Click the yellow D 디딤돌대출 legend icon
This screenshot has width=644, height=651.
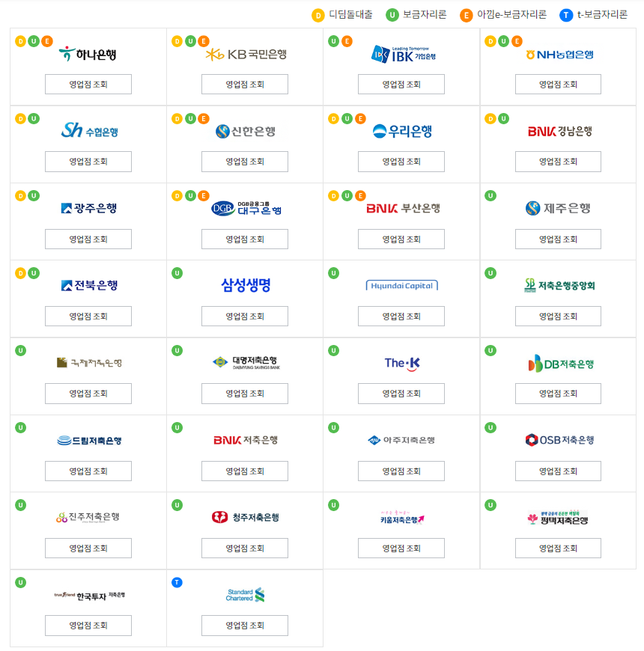pos(318,16)
